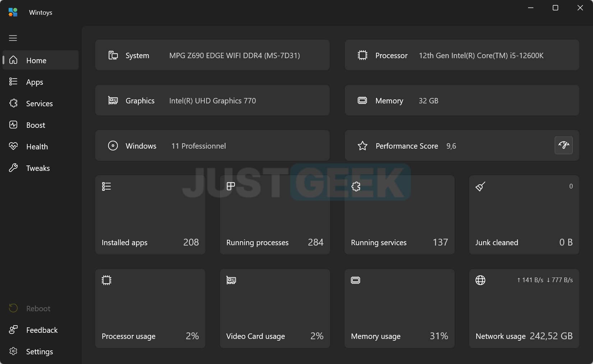Screen dimensions: 593x364
Task: Click the Running processes window icon
Action: (231, 186)
